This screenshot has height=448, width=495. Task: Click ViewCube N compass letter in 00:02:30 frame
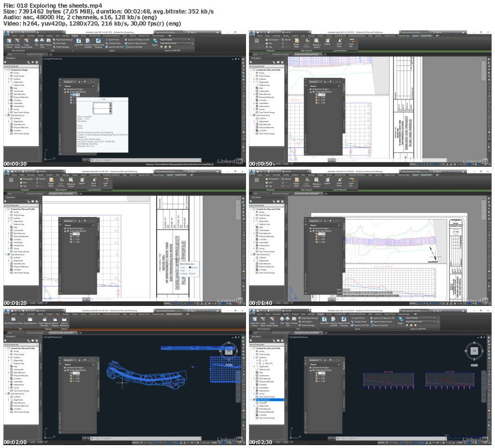474,343
